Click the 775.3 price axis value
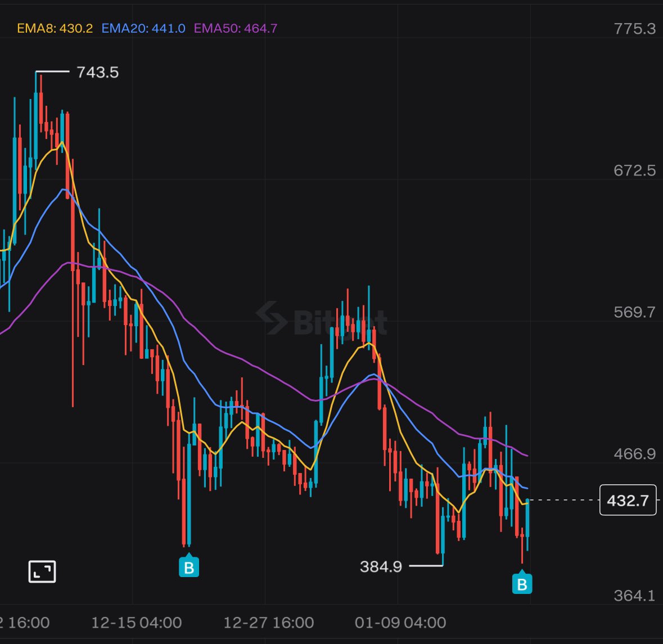The height and width of the screenshot is (644, 663). coord(634,29)
